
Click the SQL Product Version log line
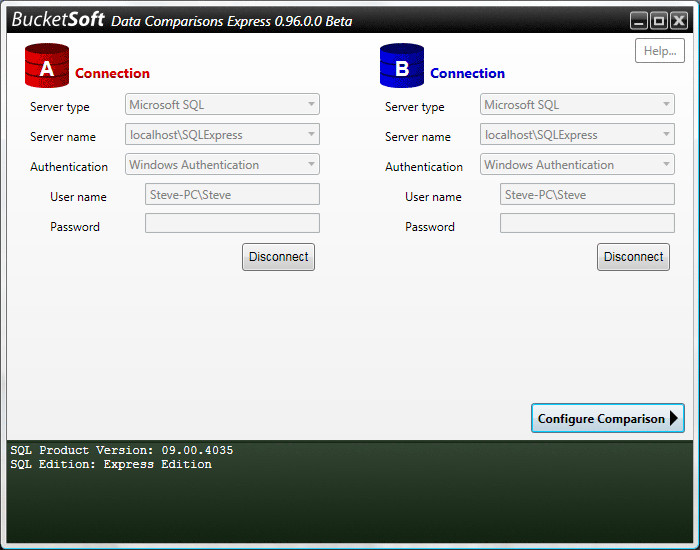click(x=121, y=450)
